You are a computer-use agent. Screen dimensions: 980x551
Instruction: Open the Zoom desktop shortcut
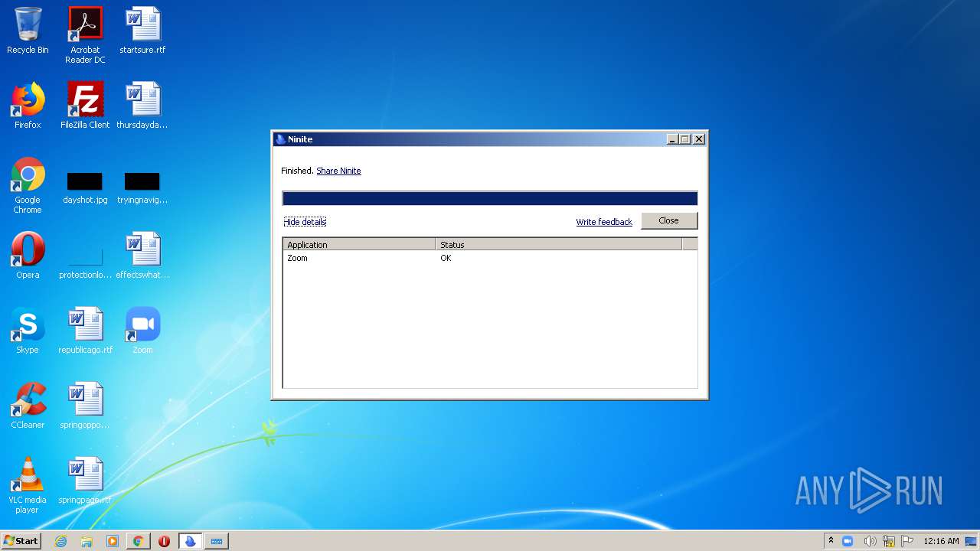tap(142, 331)
